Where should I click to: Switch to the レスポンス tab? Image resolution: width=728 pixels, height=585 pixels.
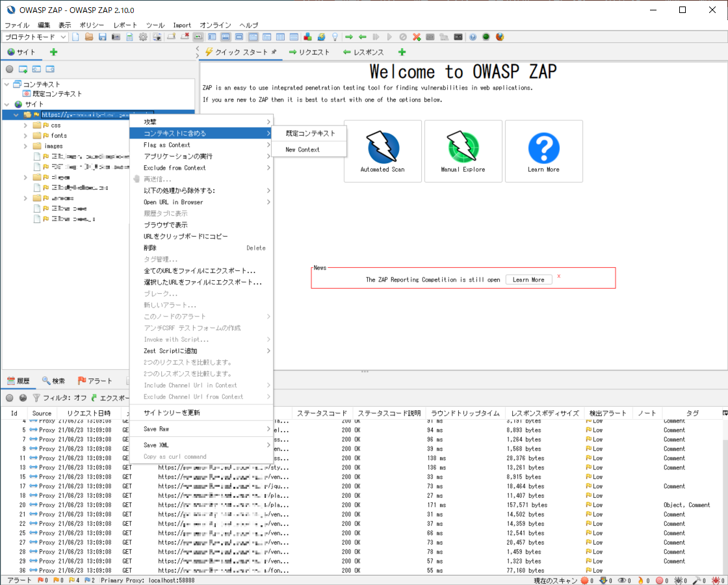coord(363,52)
